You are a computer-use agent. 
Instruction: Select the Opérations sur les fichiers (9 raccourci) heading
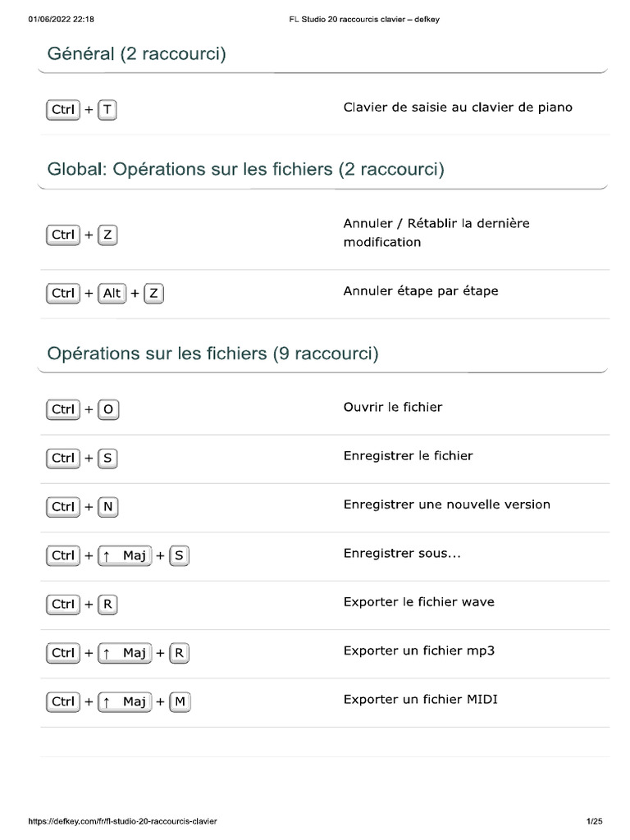point(212,354)
